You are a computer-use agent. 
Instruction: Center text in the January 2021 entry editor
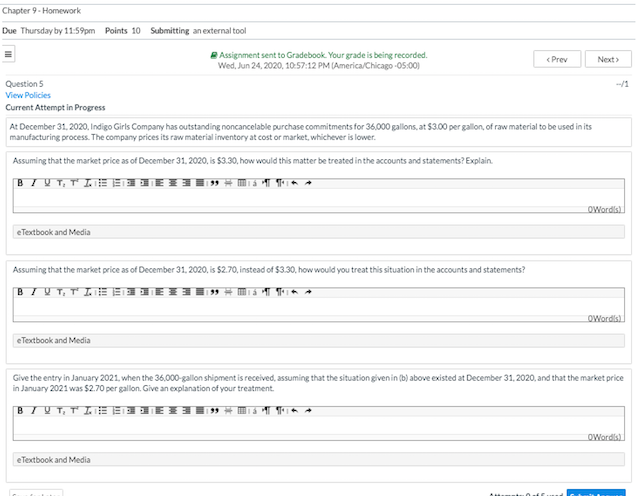(x=173, y=411)
